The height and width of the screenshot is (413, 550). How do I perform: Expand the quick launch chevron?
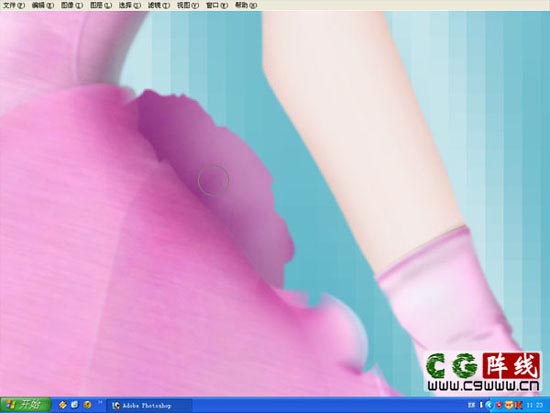pos(100,402)
